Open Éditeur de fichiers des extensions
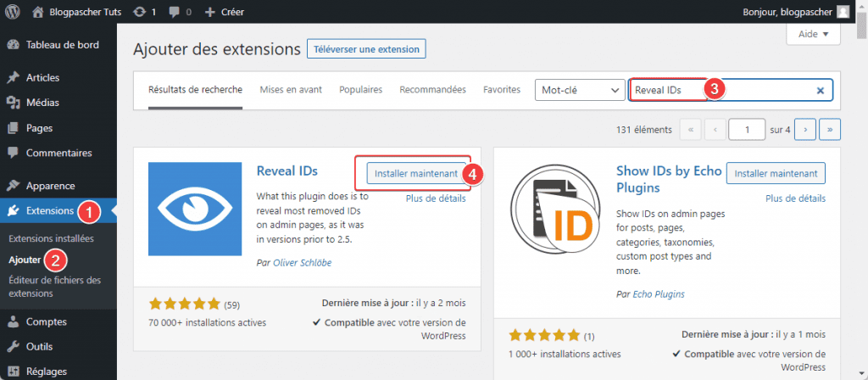The height and width of the screenshot is (380, 868). 55,287
